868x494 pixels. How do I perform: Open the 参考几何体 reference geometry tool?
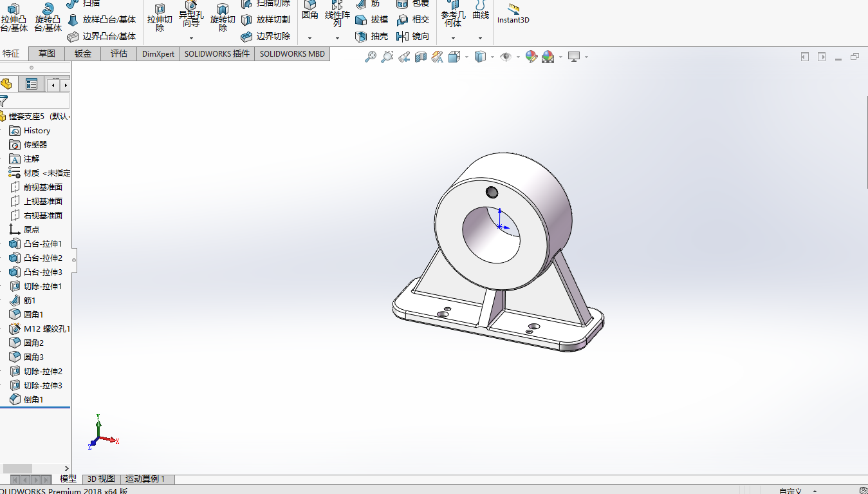[453, 14]
